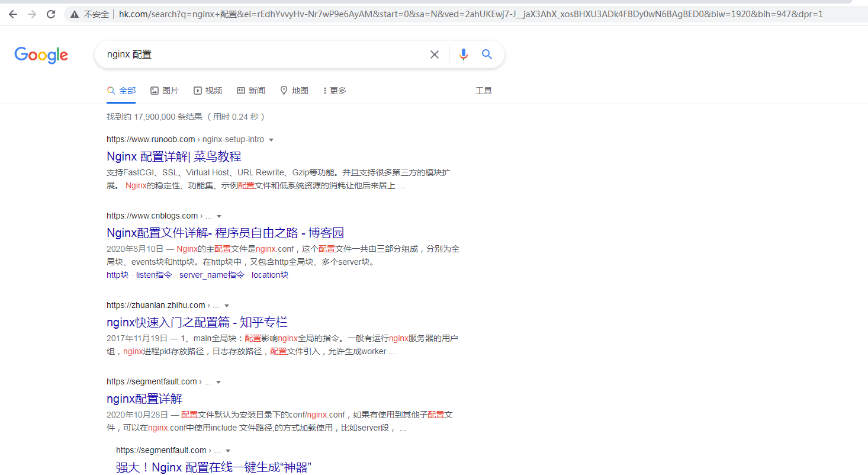Click the blue magnifier search button

tap(487, 54)
